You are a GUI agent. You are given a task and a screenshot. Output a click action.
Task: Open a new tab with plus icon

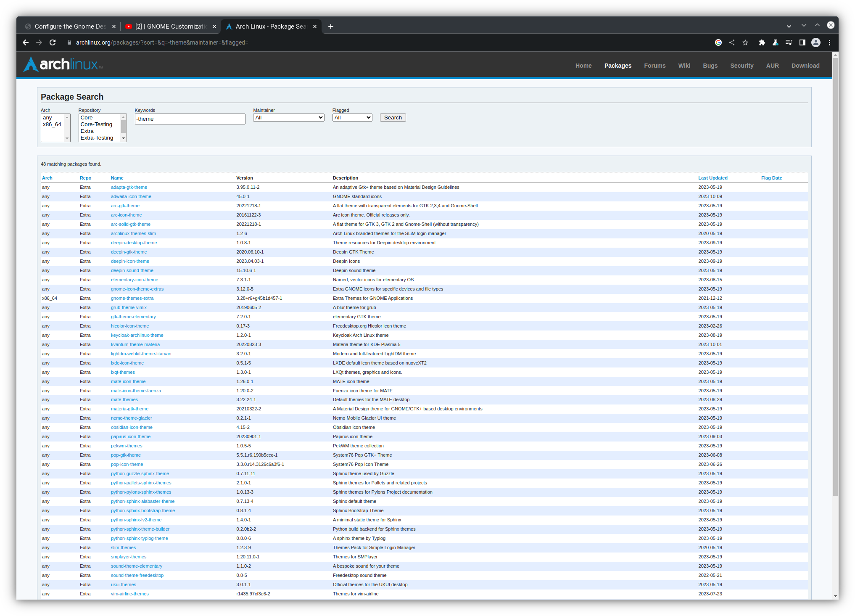tap(331, 26)
